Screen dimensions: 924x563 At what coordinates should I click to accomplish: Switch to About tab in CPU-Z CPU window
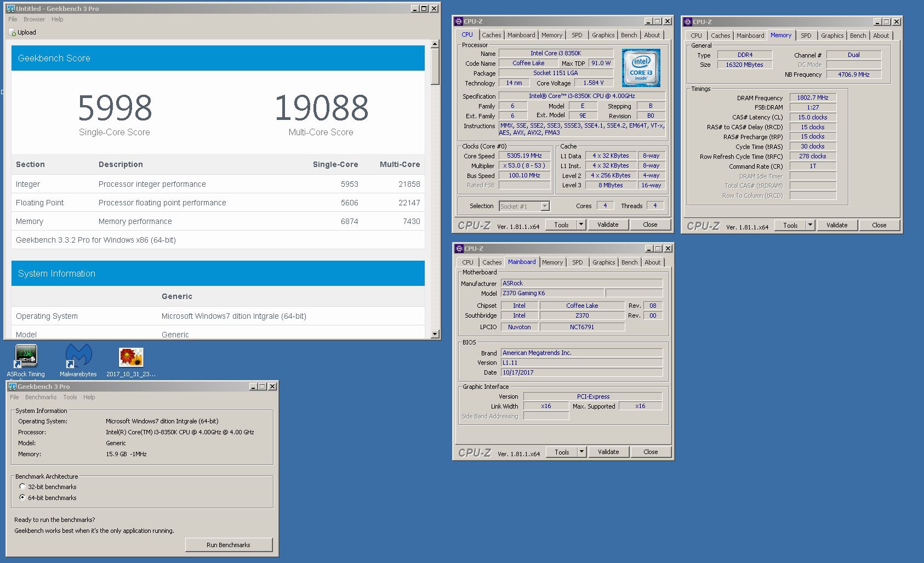pyautogui.click(x=652, y=35)
